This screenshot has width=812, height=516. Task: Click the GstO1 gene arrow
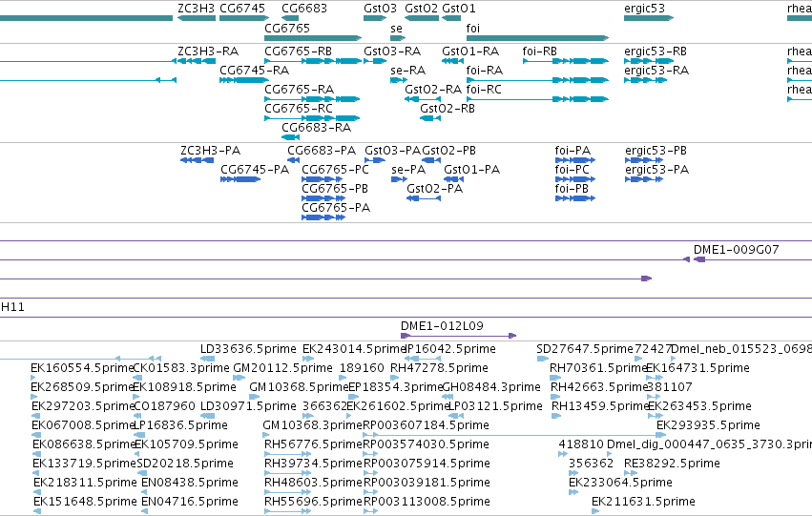[451, 18]
